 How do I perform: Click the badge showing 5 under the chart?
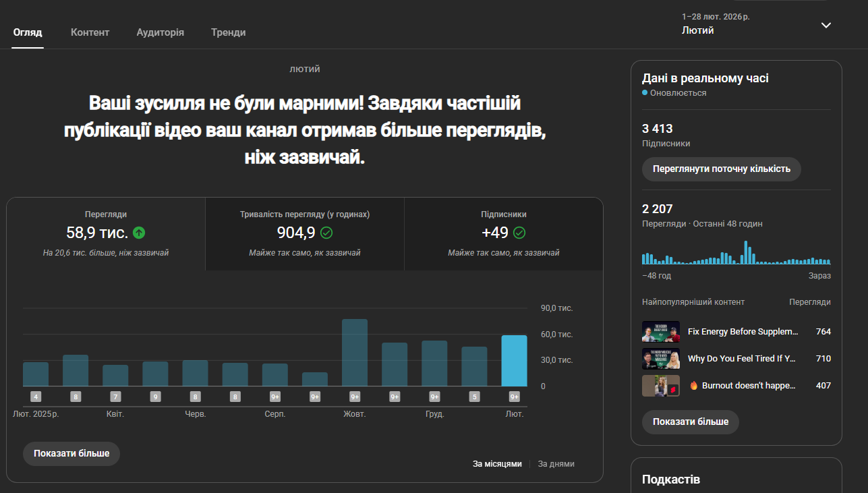pyautogui.click(x=474, y=397)
